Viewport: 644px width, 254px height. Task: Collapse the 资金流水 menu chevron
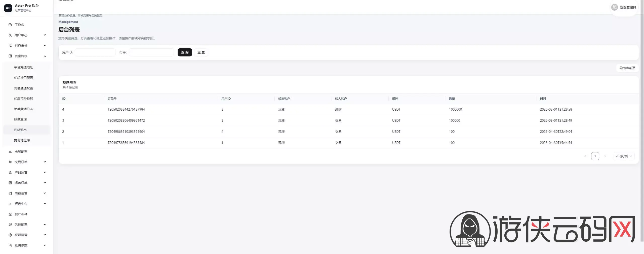coord(45,56)
